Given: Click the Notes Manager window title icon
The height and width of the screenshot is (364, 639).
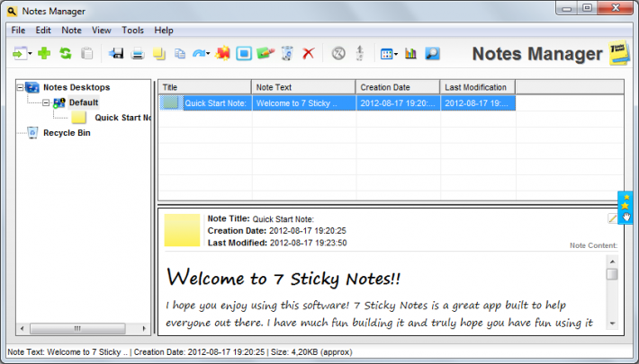Looking at the screenshot, I should 13,12.
